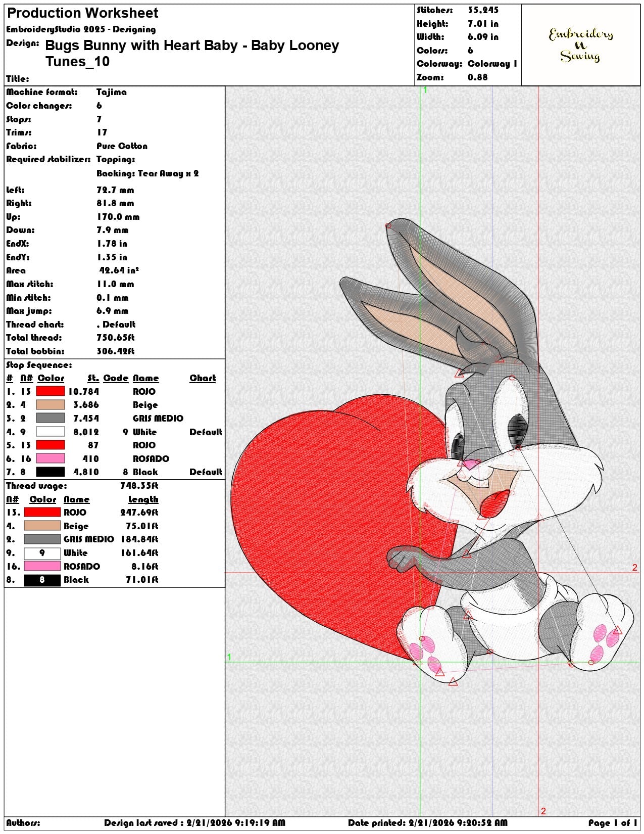
Task: Click the Black swatch numbered 8 in thread usage
Action: click(42, 580)
